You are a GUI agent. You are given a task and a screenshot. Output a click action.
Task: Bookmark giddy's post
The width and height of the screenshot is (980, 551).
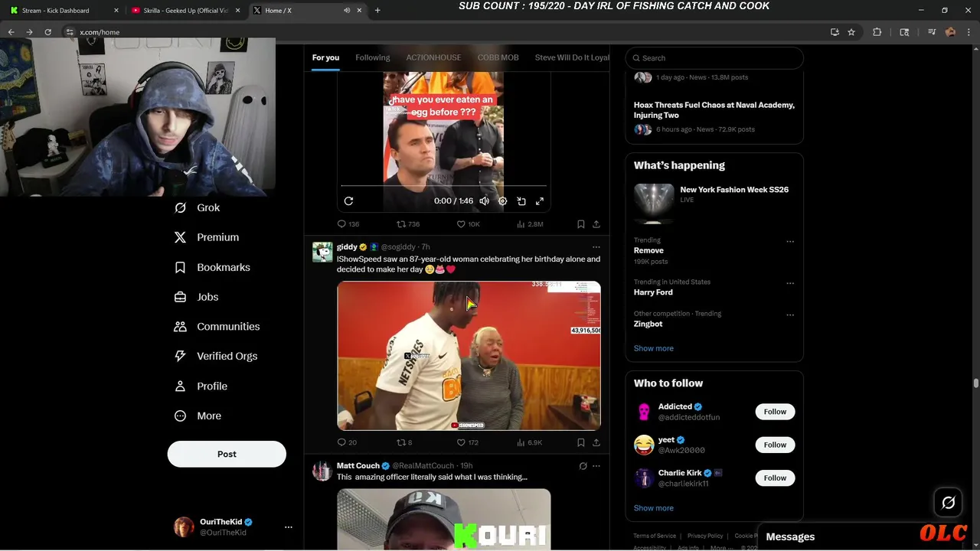(581, 442)
